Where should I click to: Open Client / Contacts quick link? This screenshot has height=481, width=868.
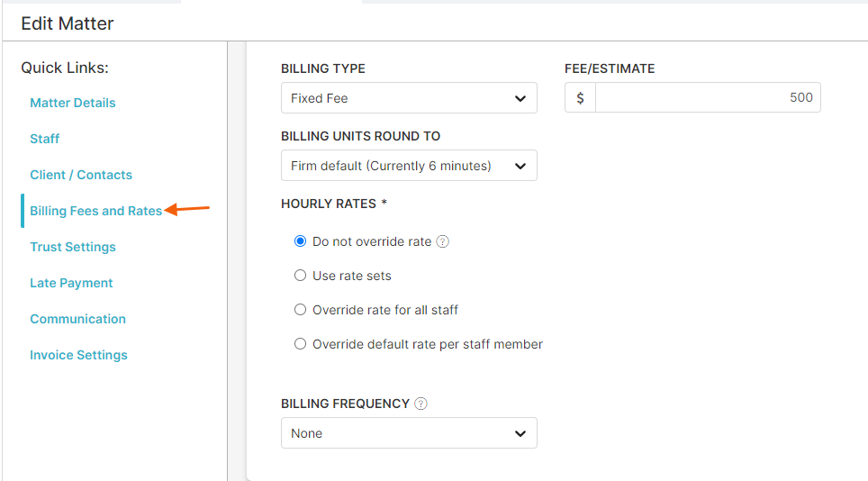point(81,175)
